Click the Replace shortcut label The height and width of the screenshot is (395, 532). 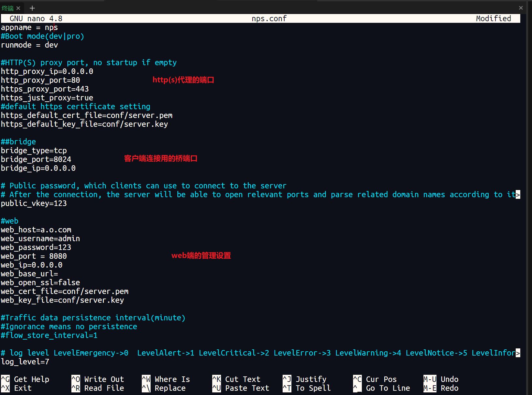tap(170, 388)
